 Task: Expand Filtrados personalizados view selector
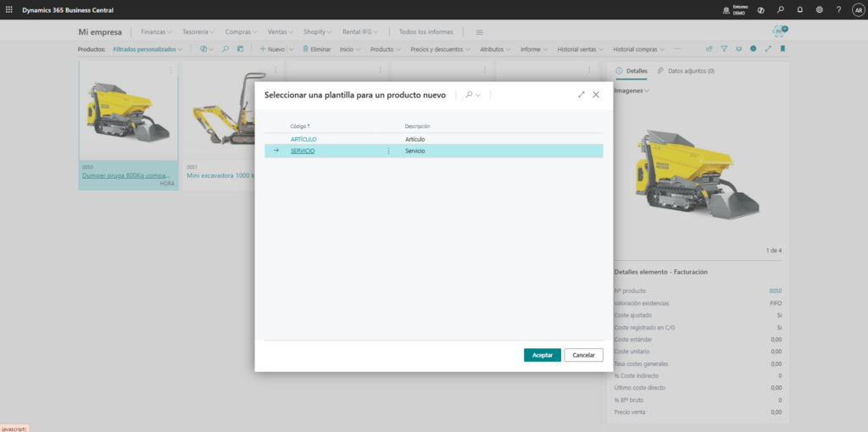click(x=148, y=49)
